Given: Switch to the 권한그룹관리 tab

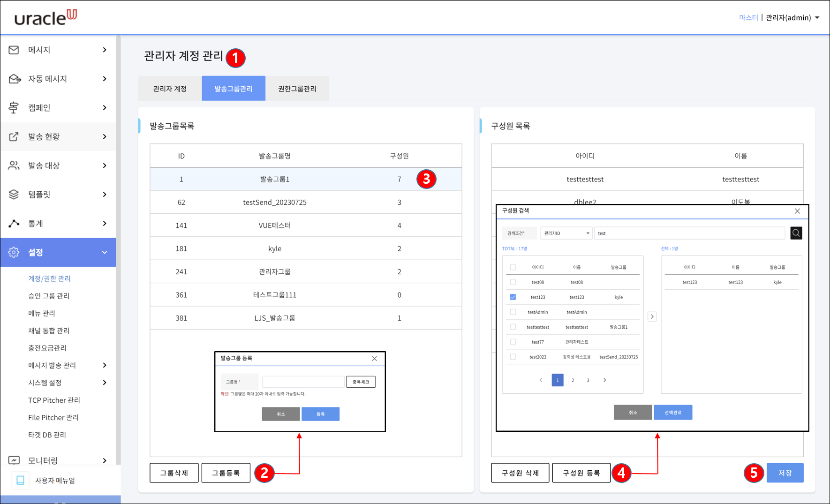Looking at the screenshot, I should coord(297,88).
